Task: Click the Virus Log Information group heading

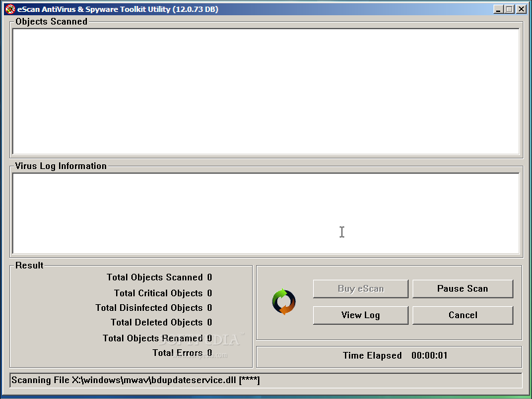Action: tap(61, 166)
